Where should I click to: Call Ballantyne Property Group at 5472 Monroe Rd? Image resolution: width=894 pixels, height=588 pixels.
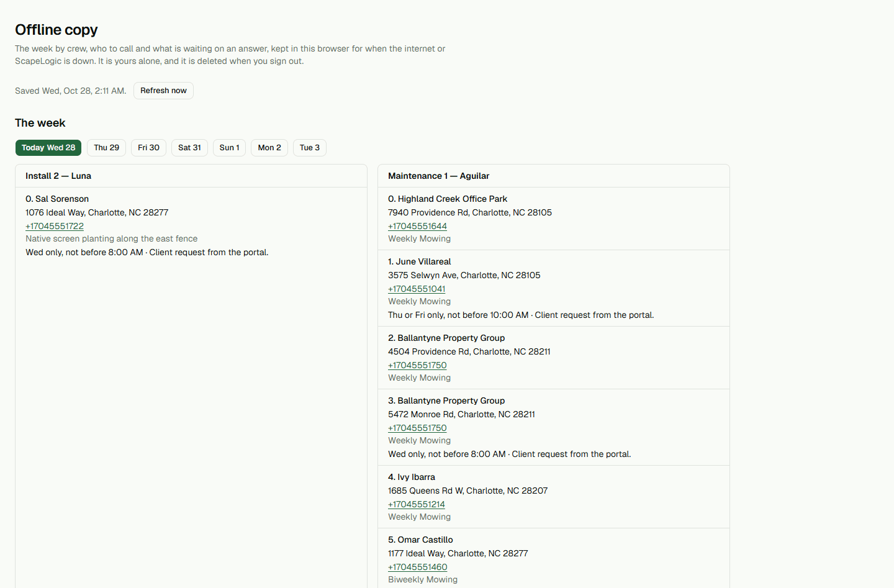(x=417, y=428)
